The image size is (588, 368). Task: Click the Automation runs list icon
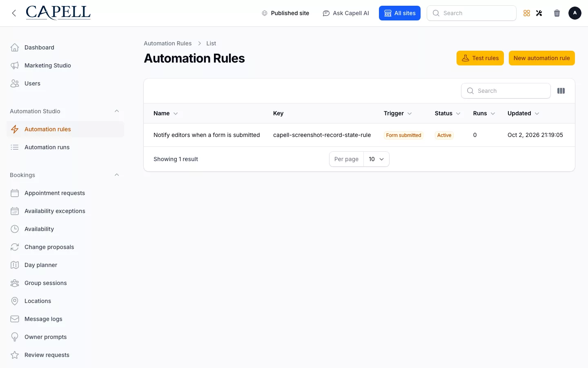pos(15,147)
